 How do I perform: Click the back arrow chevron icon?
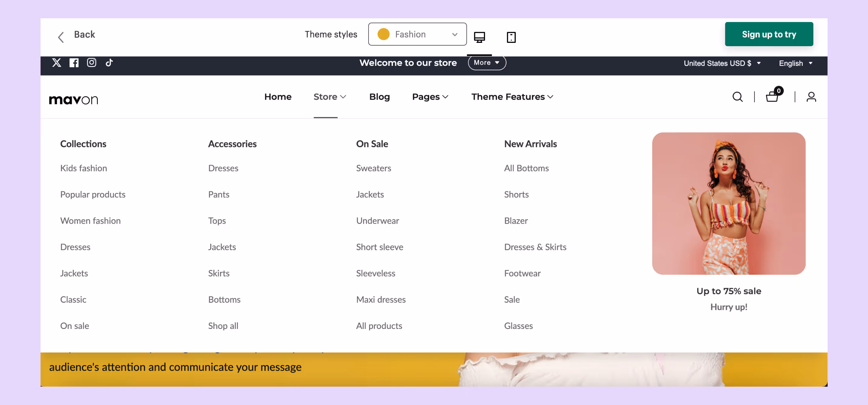(61, 37)
